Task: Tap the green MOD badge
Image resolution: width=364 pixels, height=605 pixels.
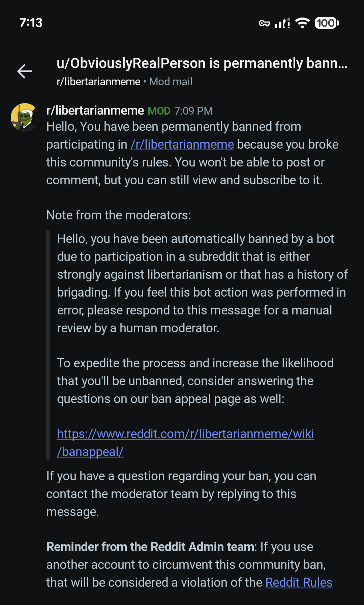Action: click(159, 111)
